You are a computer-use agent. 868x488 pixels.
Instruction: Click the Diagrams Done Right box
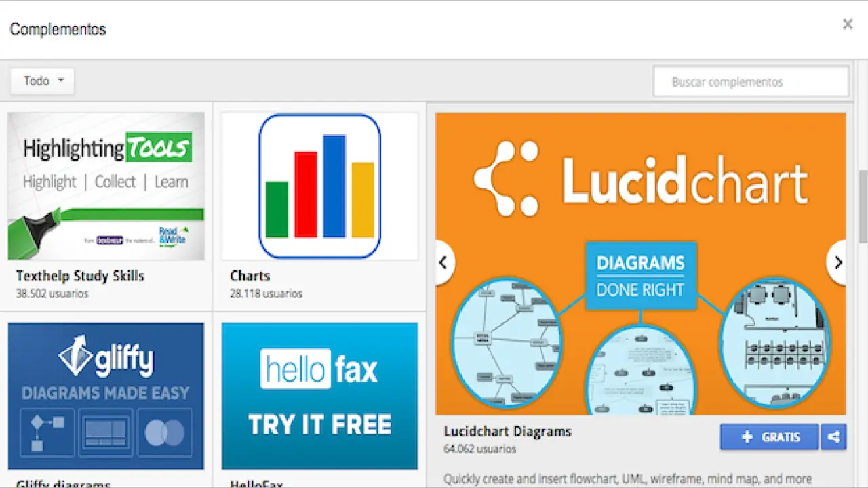click(x=640, y=276)
